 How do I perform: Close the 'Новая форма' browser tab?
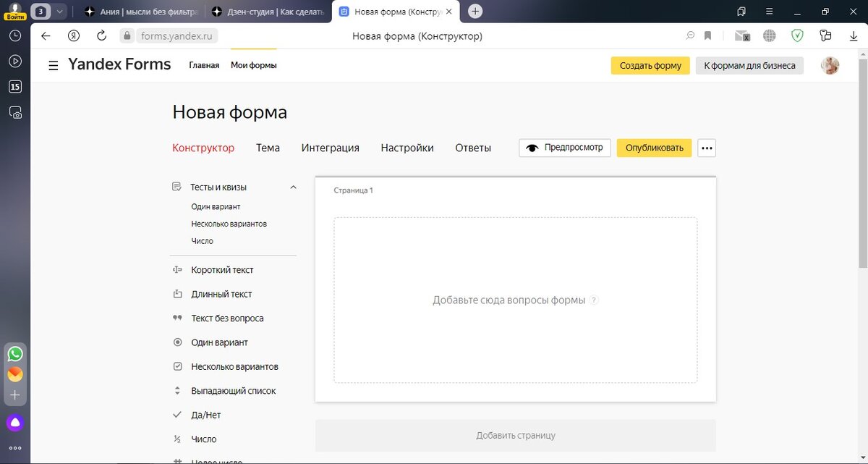(449, 12)
